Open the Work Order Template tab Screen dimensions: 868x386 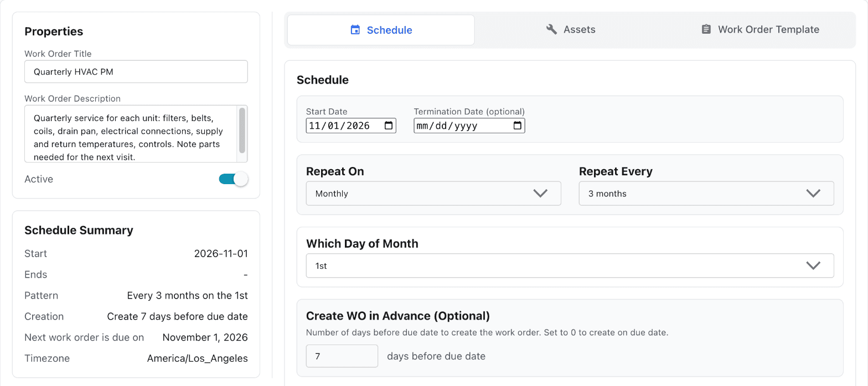click(760, 30)
